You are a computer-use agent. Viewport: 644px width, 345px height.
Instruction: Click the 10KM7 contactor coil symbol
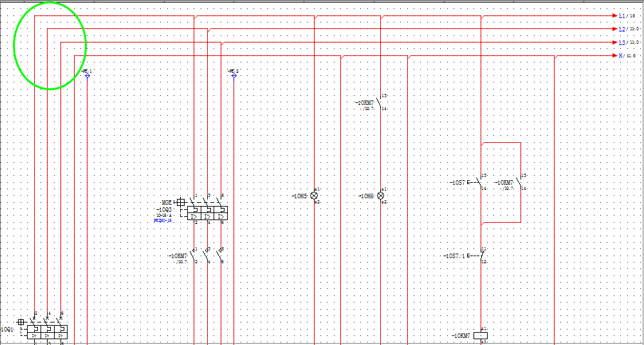click(x=481, y=335)
